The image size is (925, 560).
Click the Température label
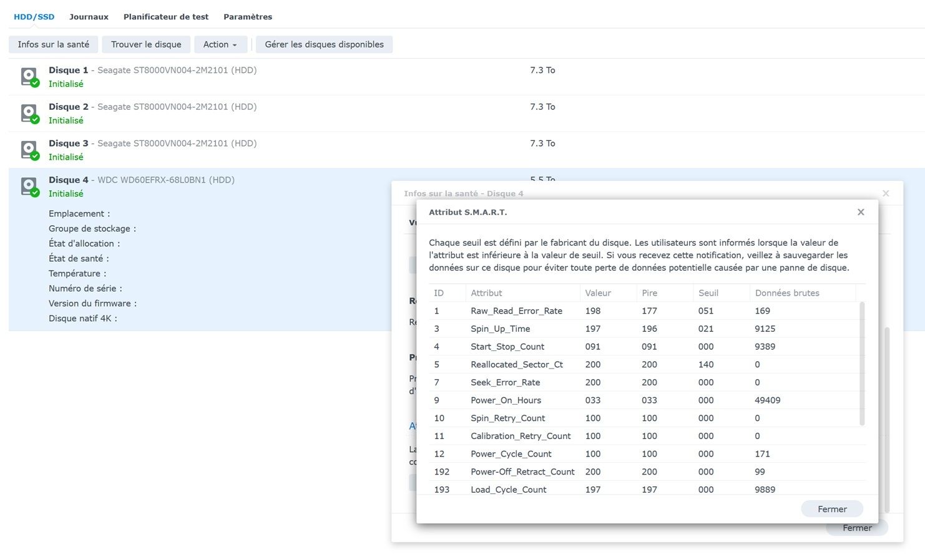click(x=77, y=274)
